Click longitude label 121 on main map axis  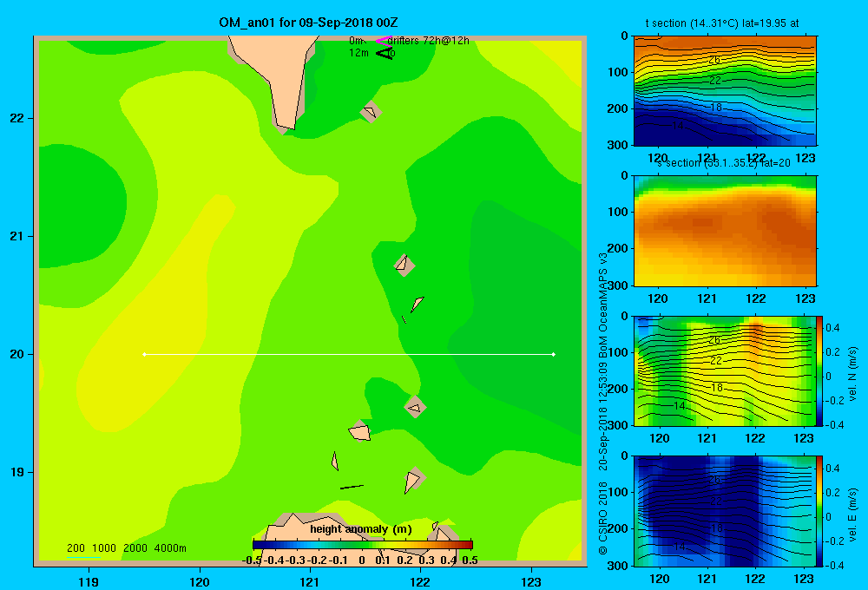(310, 582)
